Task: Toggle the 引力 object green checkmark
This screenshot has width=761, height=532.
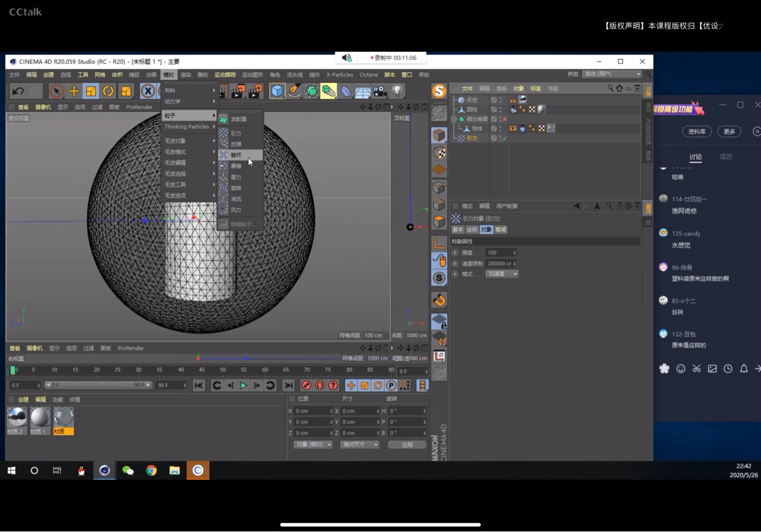Action: click(505, 138)
